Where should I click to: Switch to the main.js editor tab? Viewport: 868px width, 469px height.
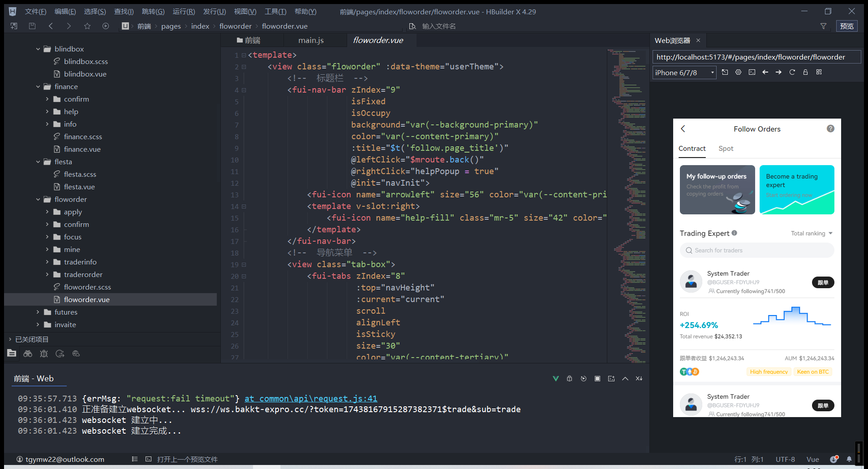click(x=311, y=40)
